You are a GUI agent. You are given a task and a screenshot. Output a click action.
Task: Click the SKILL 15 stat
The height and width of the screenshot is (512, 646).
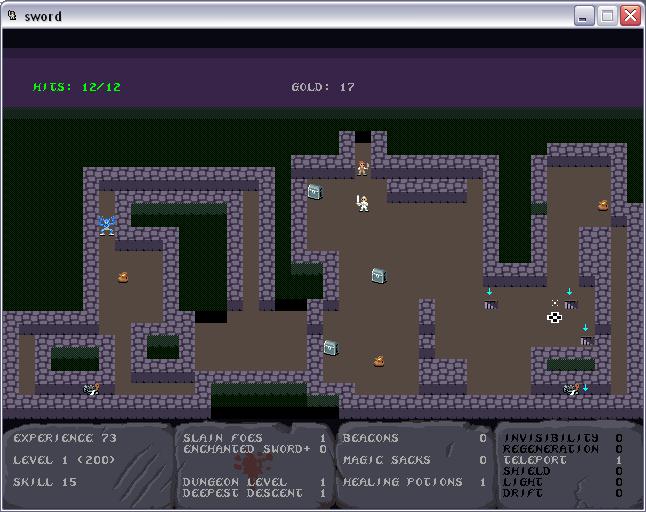coord(45,482)
